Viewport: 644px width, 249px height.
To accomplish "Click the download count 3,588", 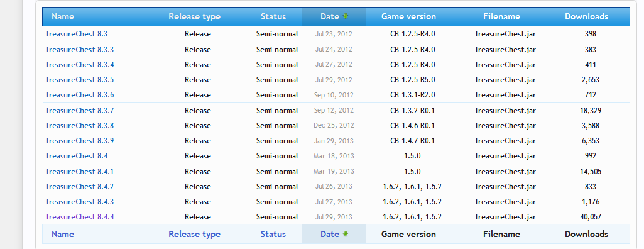I will pyautogui.click(x=591, y=125).
